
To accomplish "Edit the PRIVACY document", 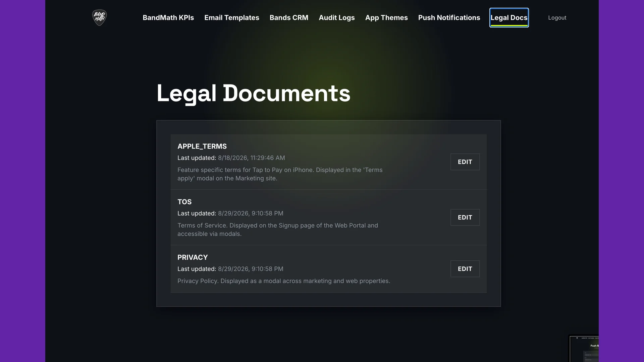I will (465, 269).
